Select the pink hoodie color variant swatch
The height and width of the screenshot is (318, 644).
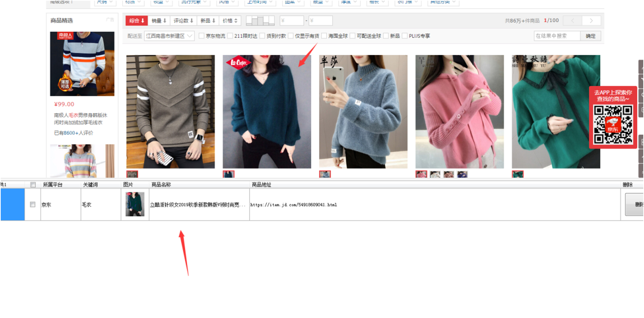click(x=421, y=174)
